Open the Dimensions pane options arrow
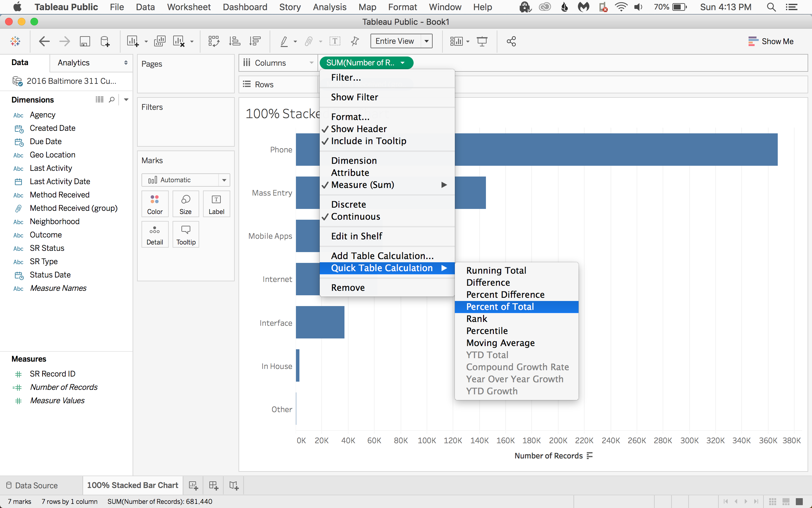Screen dimensions: 812x508 pyautogui.click(x=126, y=100)
